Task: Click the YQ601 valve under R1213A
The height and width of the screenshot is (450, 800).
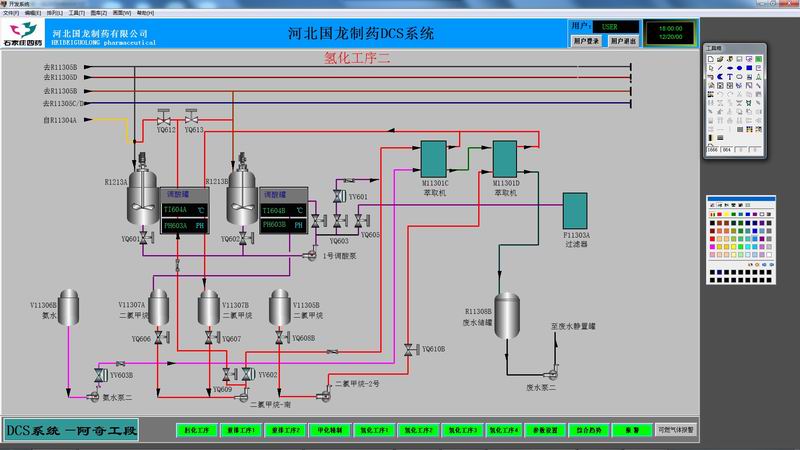Action: 146,238
